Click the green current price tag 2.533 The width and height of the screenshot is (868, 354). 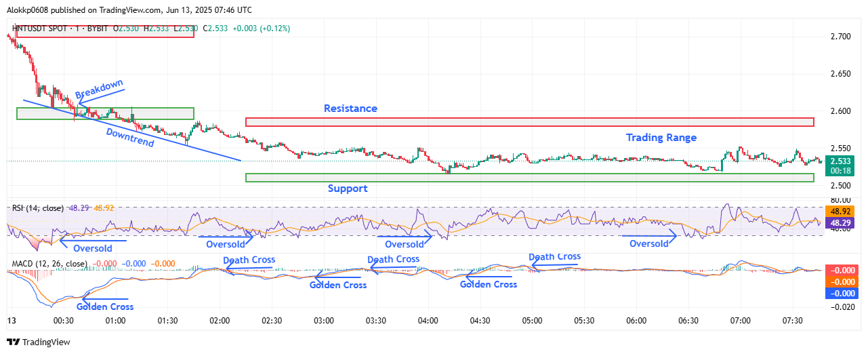click(839, 165)
